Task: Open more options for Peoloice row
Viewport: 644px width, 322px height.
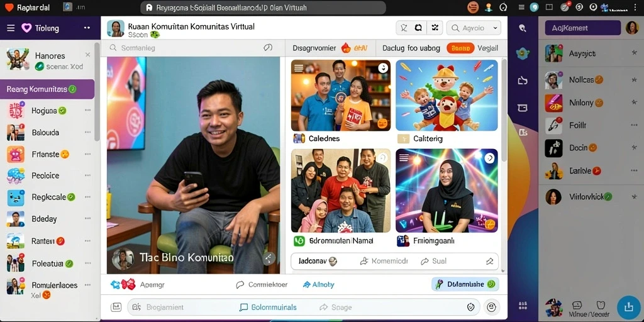Action: pyautogui.click(x=87, y=176)
